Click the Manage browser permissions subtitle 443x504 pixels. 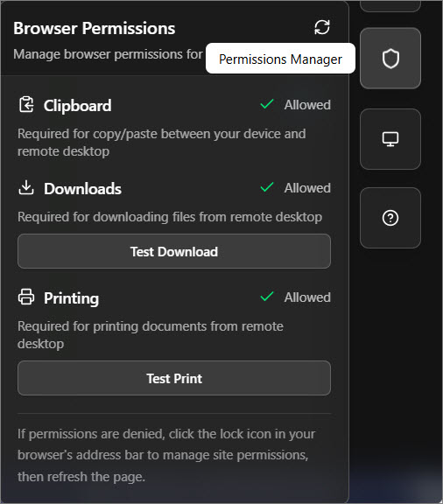[x=108, y=54]
